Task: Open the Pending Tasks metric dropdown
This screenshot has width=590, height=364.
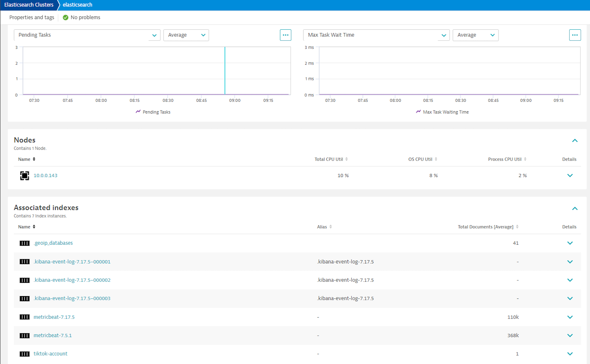Action: [x=87, y=35]
